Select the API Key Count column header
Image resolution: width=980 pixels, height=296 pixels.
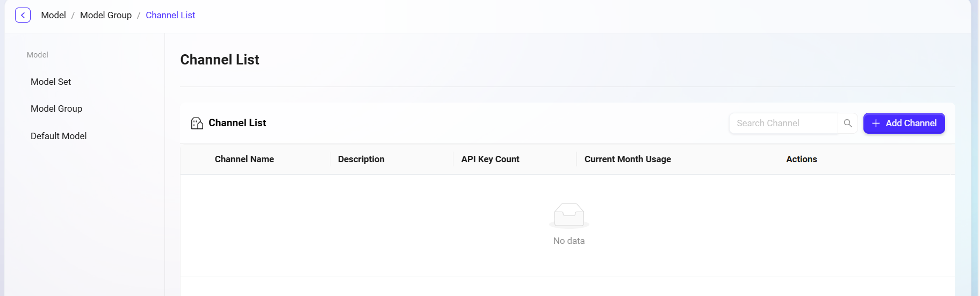pyautogui.click(x=490, y=159)
